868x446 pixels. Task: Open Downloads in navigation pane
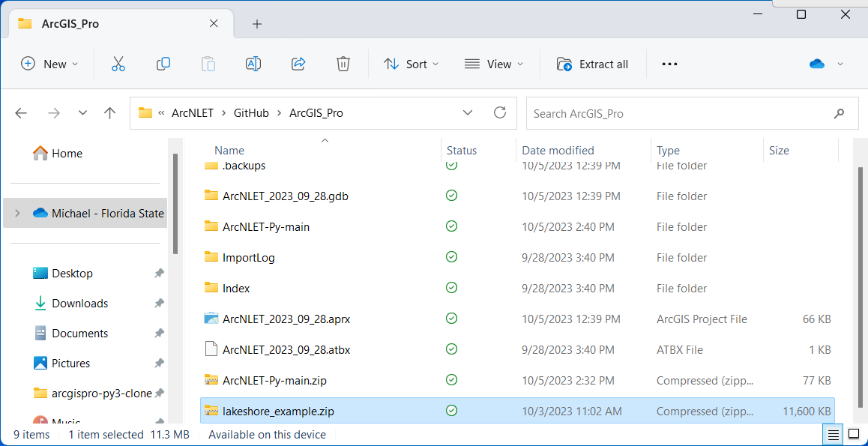coord(70,304)
